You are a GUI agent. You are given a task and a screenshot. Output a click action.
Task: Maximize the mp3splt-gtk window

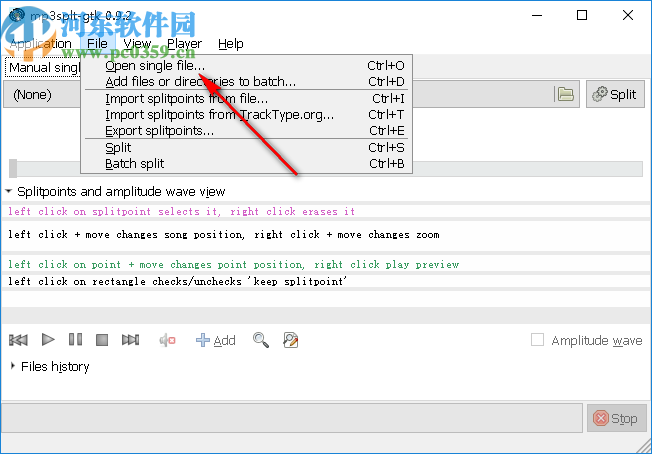582,15
